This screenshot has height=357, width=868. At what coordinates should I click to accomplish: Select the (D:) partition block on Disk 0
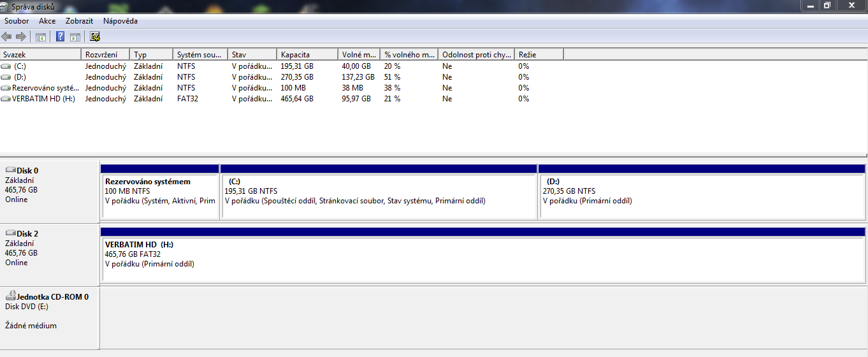pos(702,191)
